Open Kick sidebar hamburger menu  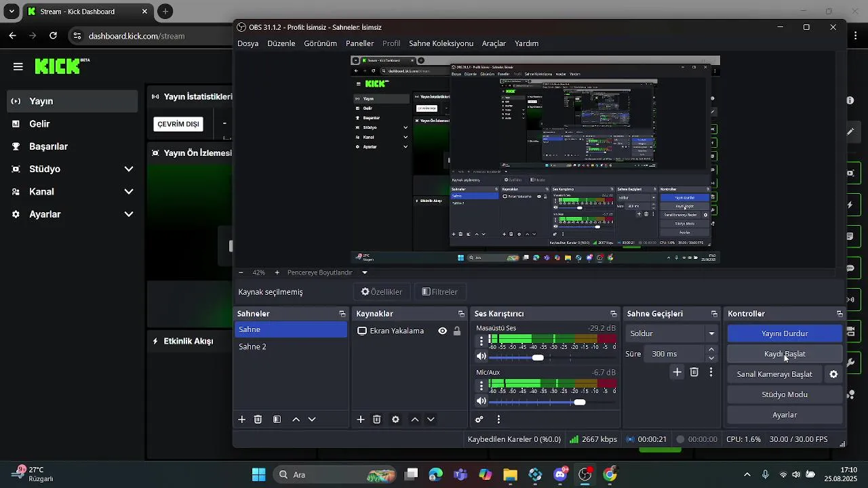(18, 66)
